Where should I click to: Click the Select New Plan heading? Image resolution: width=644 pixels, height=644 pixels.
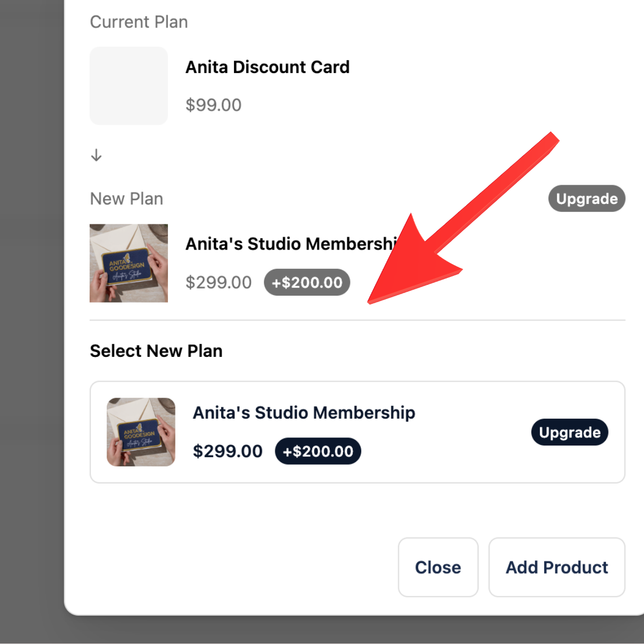156,351
